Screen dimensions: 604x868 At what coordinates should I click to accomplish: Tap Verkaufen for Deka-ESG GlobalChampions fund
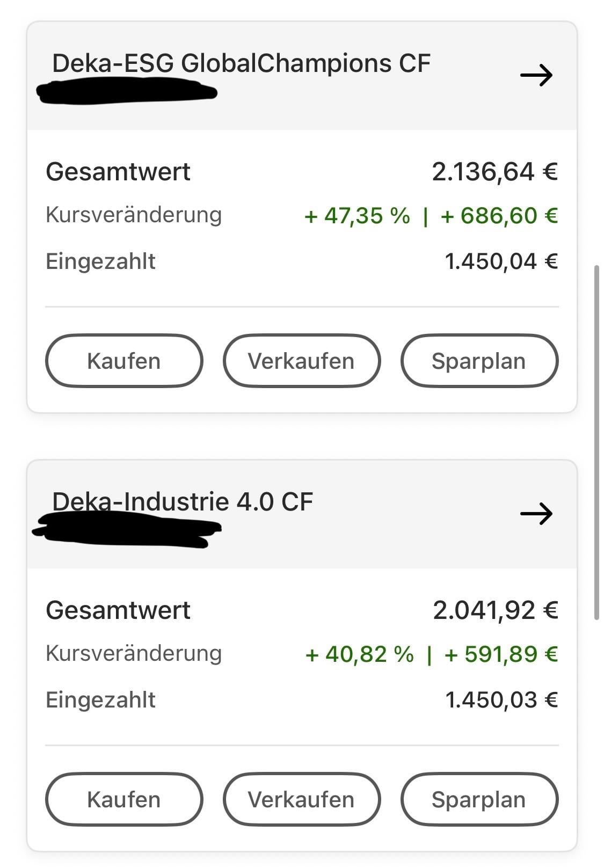point(301,361)
